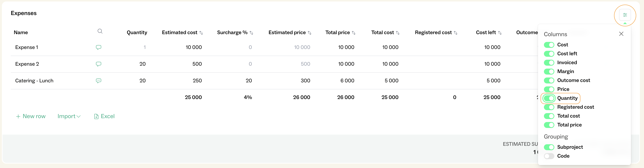Sort by Surcharge % column arrows
This screenshot has height=168, width=644.
tap(251, 33)
